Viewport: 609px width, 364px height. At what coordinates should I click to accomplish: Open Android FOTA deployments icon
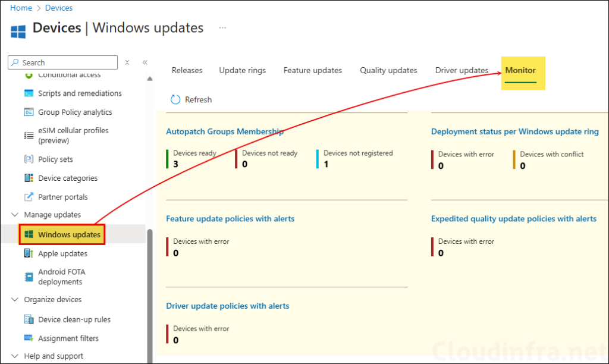pos(29,277)
